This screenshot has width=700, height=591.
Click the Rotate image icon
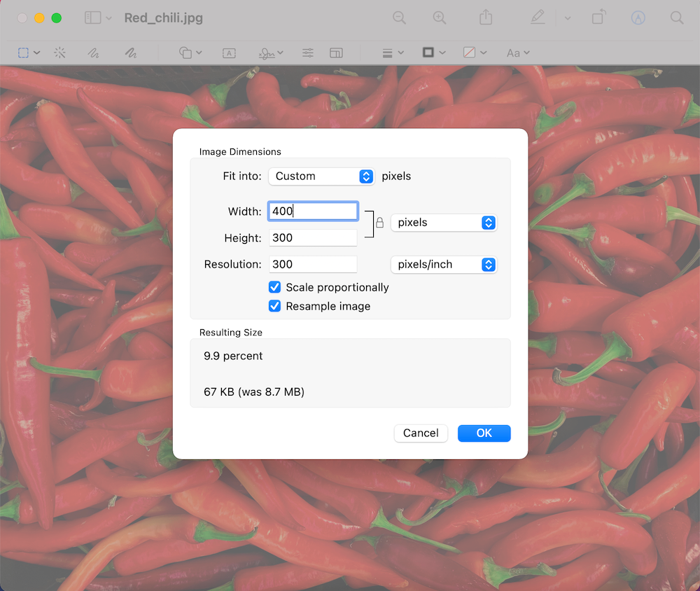[x=598, y=17]
